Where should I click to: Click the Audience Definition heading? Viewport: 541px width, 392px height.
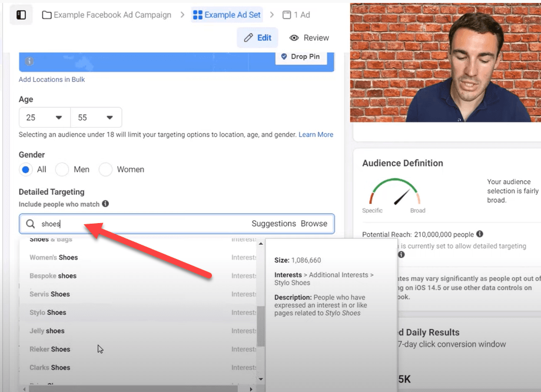tap(403, 163)
